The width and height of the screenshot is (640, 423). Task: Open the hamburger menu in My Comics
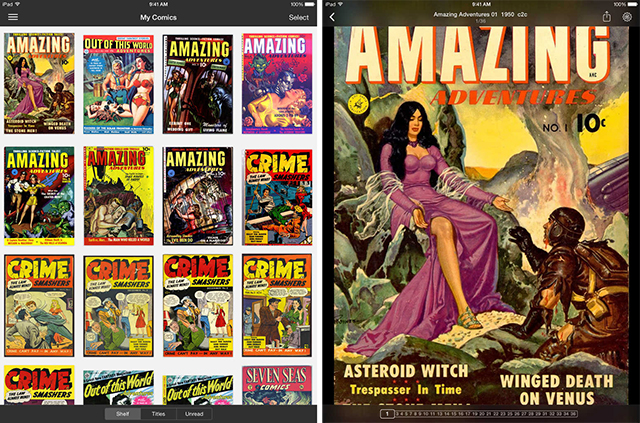(x=13, y=17)
